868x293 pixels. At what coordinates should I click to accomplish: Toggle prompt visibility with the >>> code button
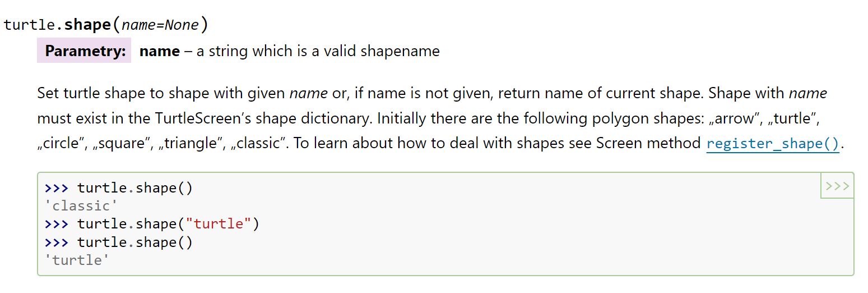click(x=837, y=186)
